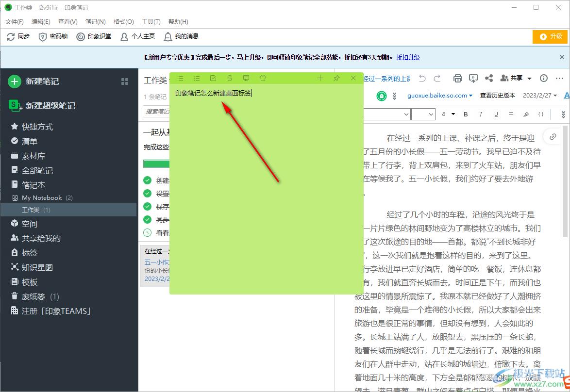Open the View menu
570x392 pixels.
68,21
